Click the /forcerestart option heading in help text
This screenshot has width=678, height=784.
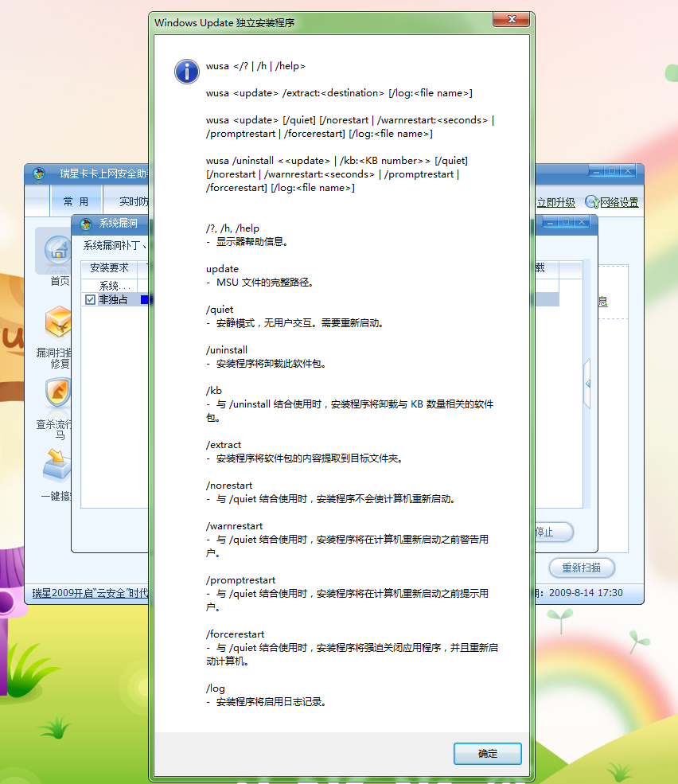pos(235,634)
